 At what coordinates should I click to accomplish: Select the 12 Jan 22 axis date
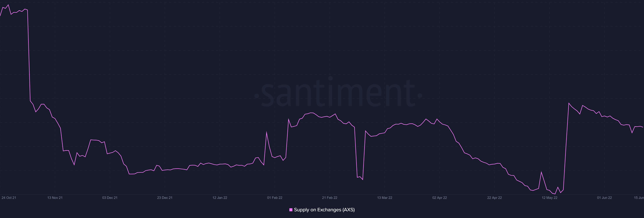click(220, 198)
